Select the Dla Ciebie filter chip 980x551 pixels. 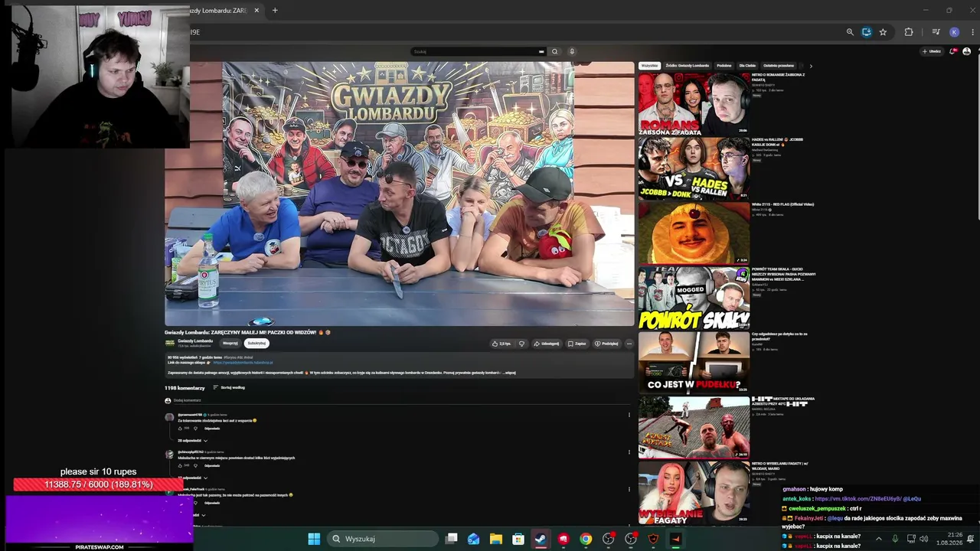coord(747,66)
